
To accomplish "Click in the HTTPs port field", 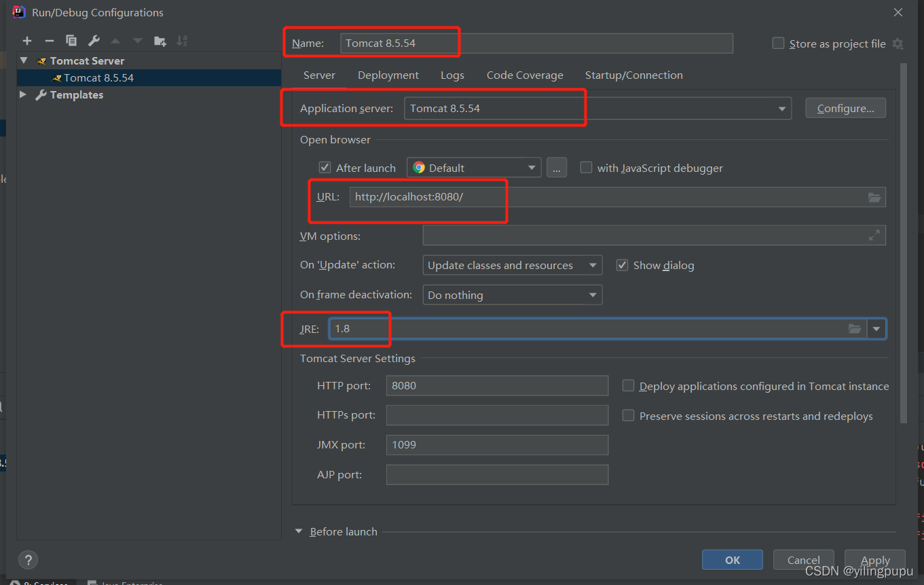I will pyautogui.click(x=497, y=415).
